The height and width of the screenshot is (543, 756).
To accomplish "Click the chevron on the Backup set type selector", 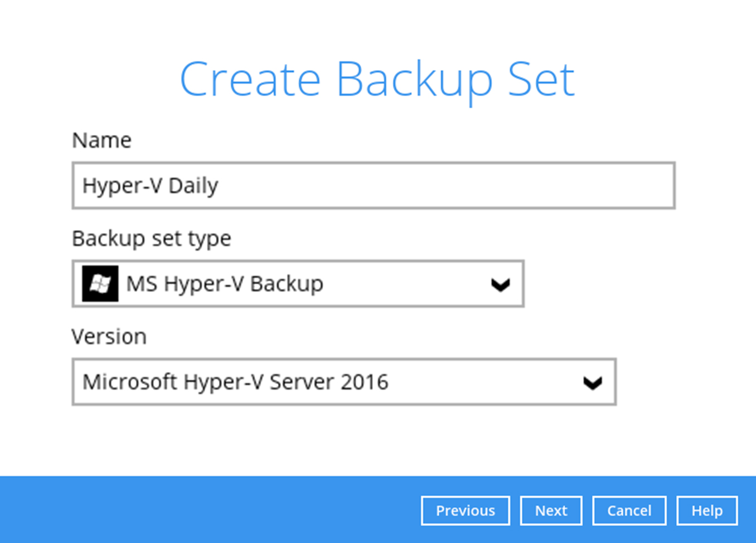I will 500,284.
